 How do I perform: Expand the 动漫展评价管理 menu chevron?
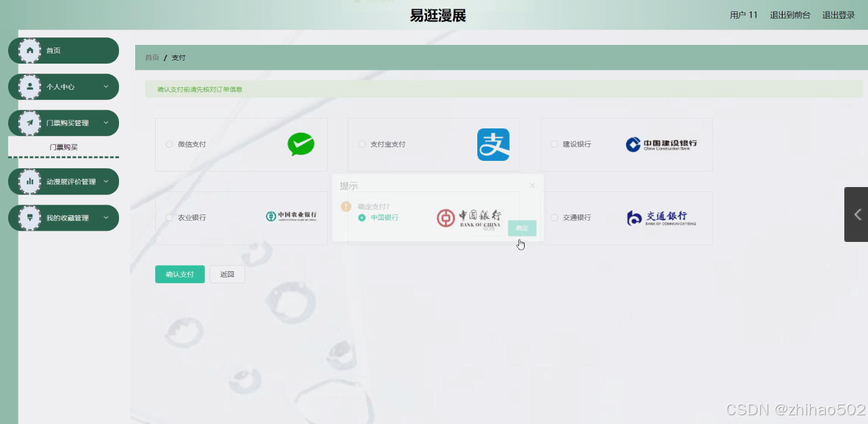pos(106,181)
